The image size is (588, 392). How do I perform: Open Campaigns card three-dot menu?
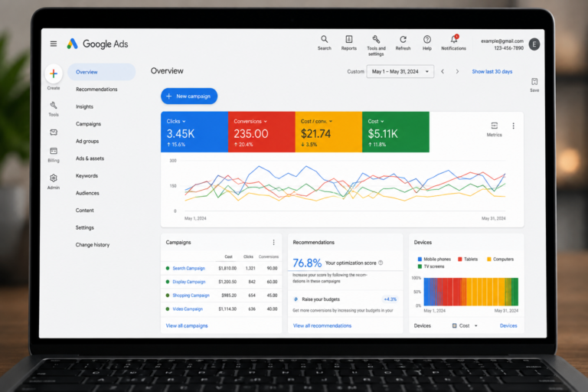(x=274, y=243)
